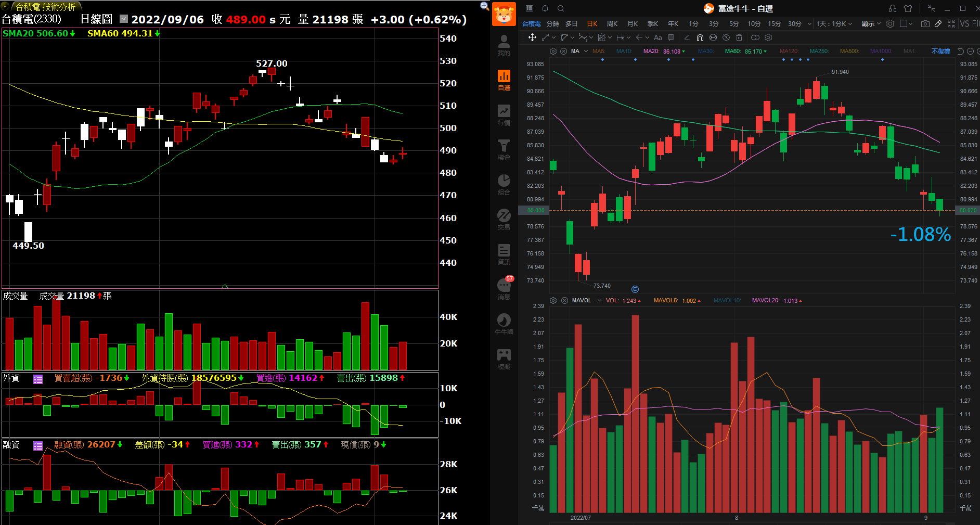Switch to 月K monthly chart tab
Screen dimensions: 980x525
[633, 23]
